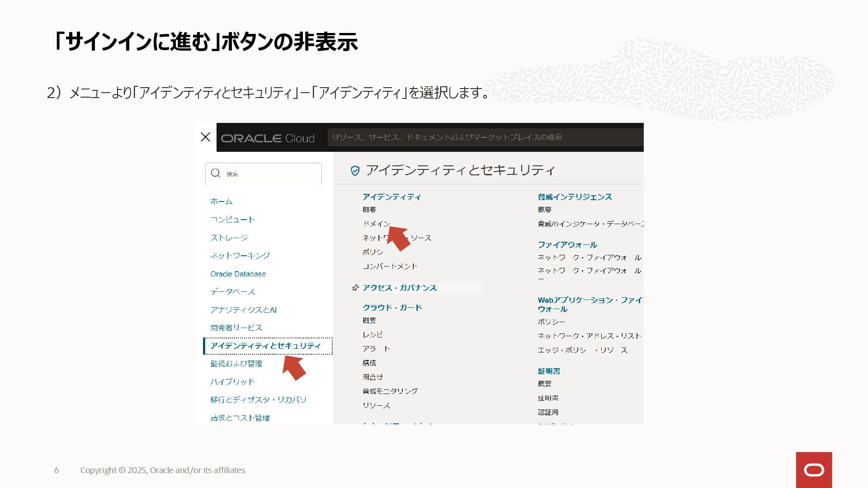Open ポリシー under Web application firewall
Screen dimensions: 868x488
pos(552,322)
